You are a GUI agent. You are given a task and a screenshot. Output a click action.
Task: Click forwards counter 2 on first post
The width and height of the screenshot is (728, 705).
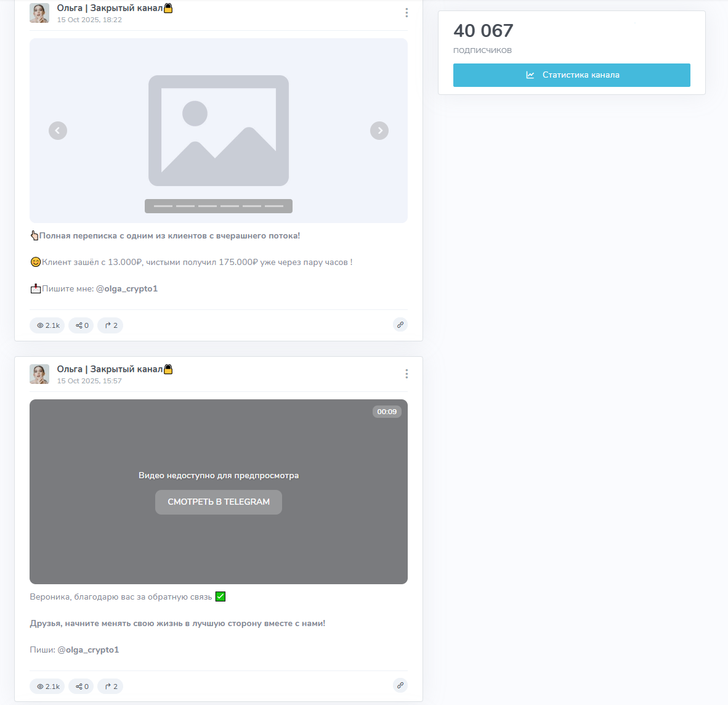pos(110,325)
